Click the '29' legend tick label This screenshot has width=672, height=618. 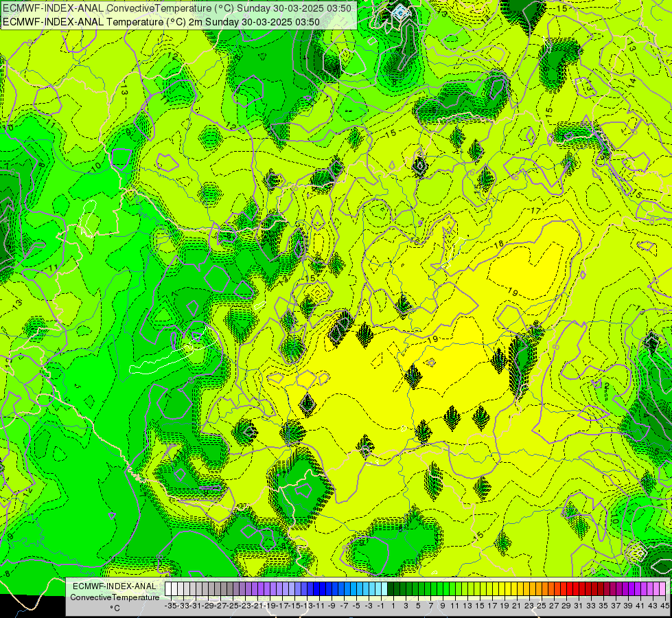point(566,606)
